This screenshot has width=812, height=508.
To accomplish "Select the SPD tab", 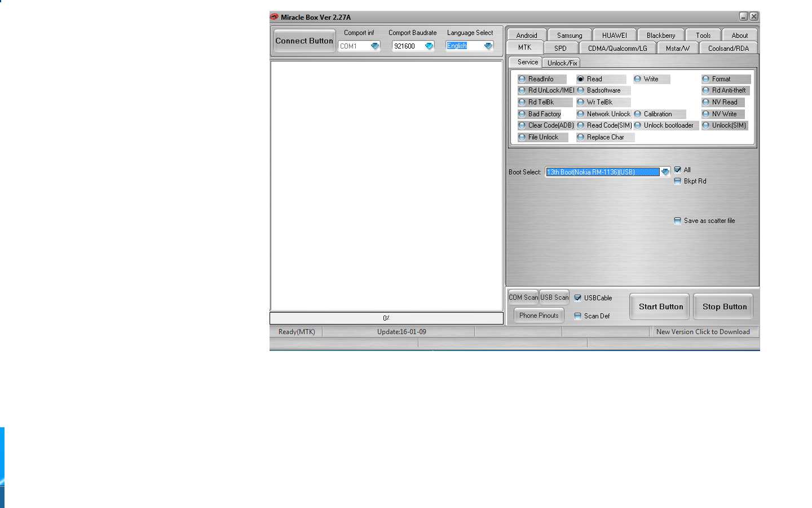I will pyautogui.click(x=561, y=49).
